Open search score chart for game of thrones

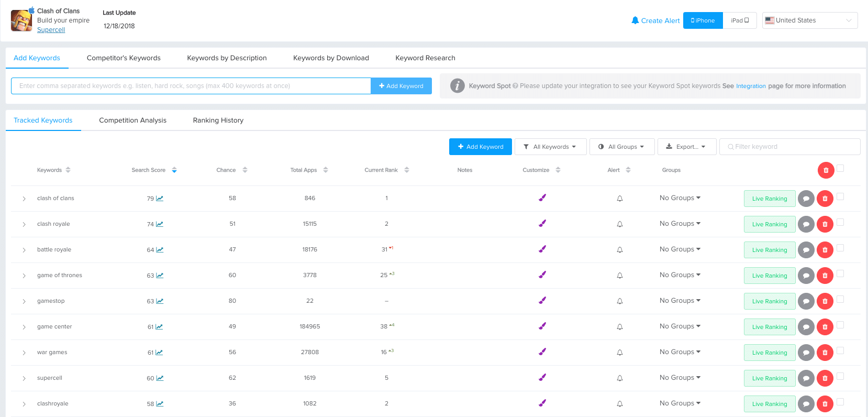[x=160, y=276]
